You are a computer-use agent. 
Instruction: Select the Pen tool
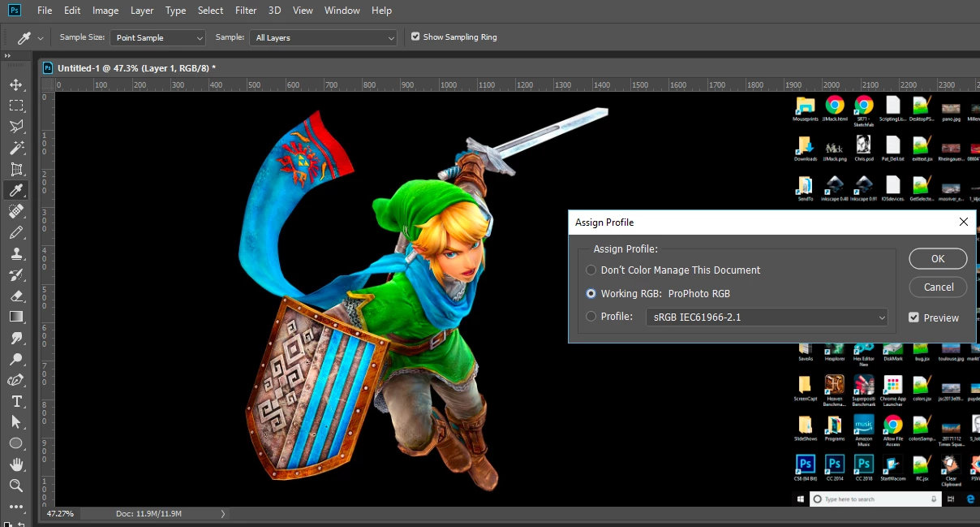[x=16, y=380]
